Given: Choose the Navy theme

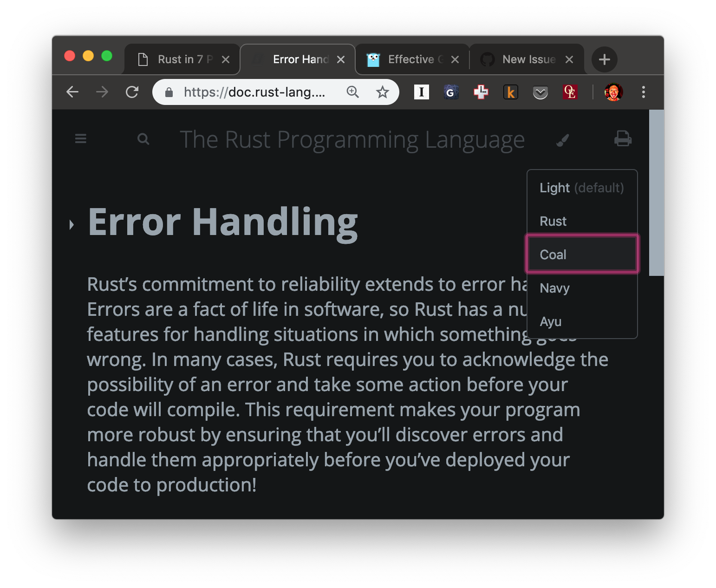Looking at the screenshot, I should pyautogui.click(x=582, y=288).
